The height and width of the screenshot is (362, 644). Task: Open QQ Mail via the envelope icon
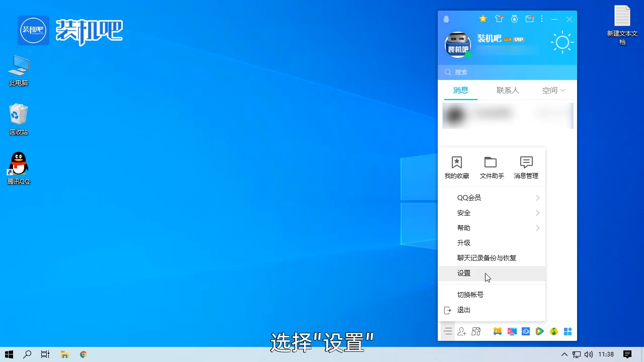tap(529, 19)
